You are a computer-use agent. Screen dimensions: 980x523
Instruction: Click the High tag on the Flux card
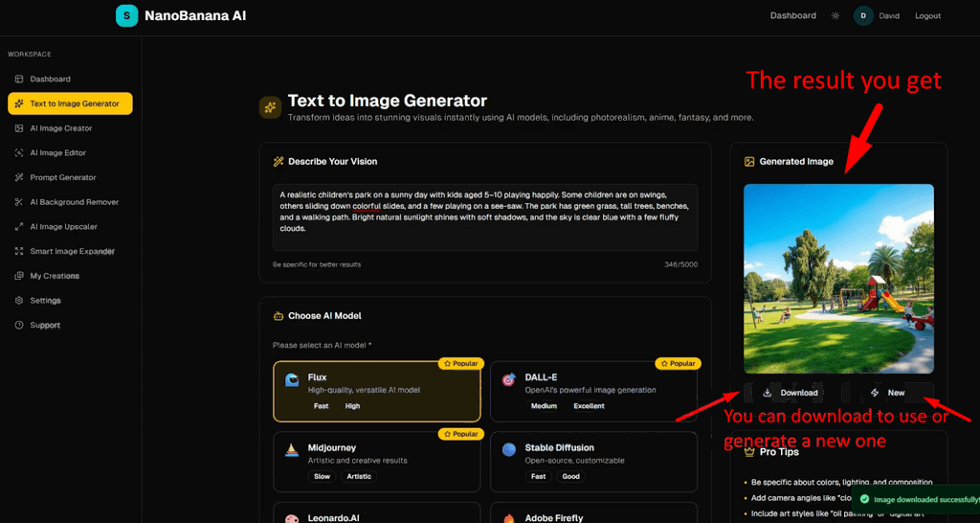pos(352,406)
